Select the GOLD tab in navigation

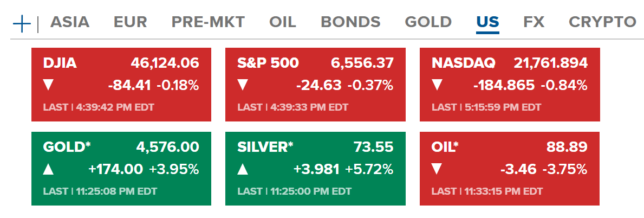click(x=428, y=22)
